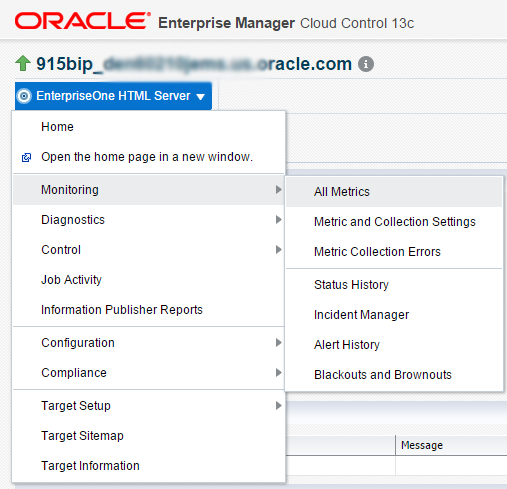Open Target Sitemap
This screenshot has width=507, height=489.
pos(149,436)
